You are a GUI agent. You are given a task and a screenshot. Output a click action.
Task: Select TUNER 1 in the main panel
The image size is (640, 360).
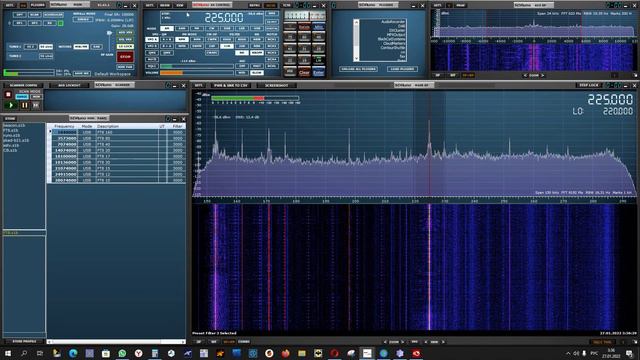pos(15,47)
